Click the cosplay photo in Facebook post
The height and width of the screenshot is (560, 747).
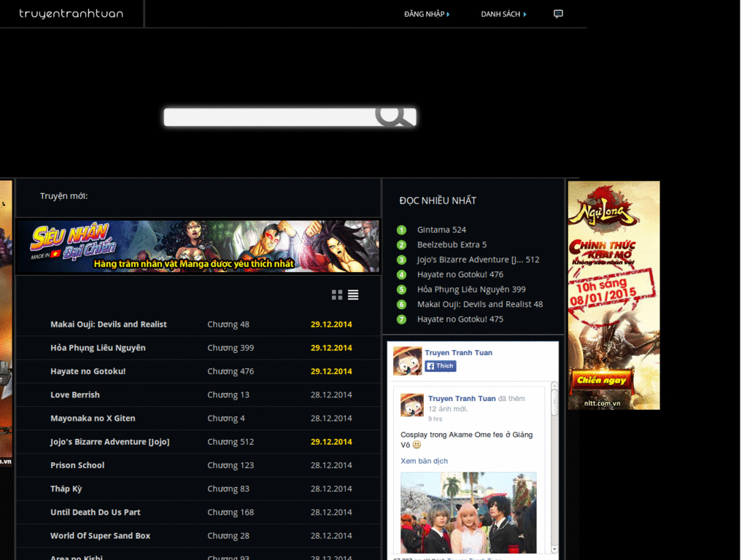468,512
